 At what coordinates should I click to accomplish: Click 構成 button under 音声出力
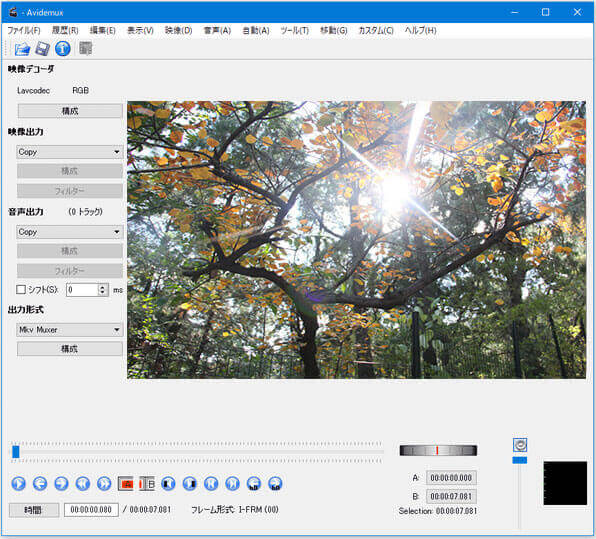point(70,251)
